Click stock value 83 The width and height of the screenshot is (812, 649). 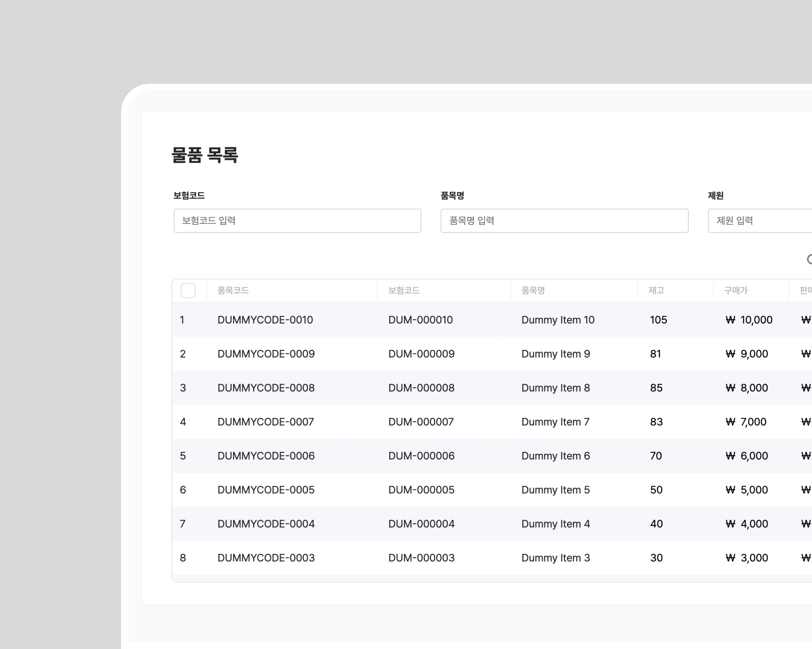(x=656, y=422)
